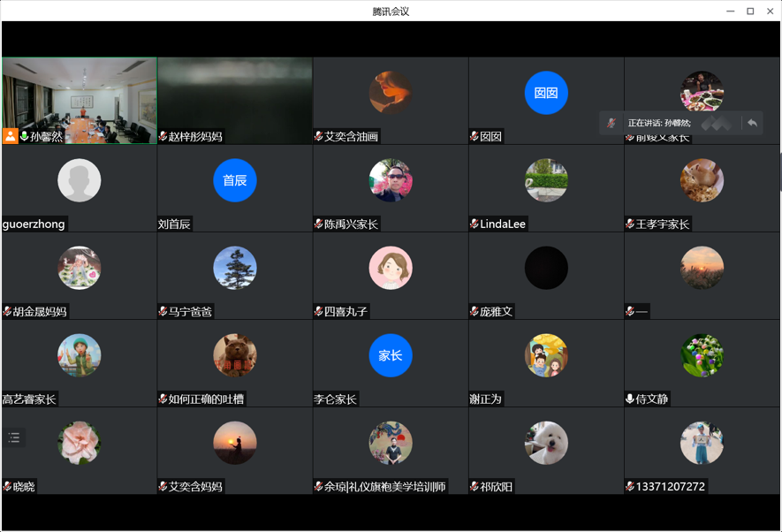This screenshot has height=532, width=782.
Task: Click the 余琼|礼仪旗袍美学培训师 name label
Action: (384, 486)
